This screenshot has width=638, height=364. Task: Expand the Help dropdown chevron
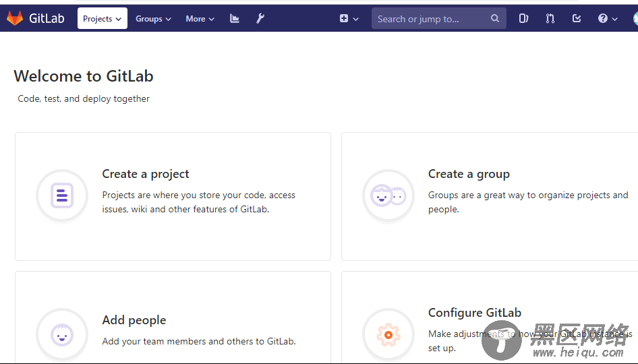(615, 19)
